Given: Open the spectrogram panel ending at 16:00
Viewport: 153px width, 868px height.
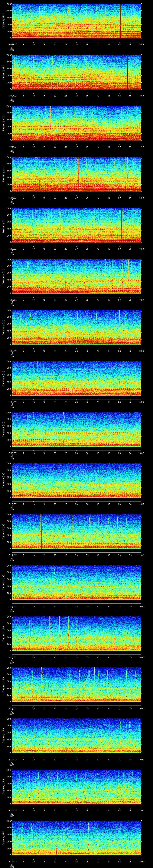Looking at the screenshot, I should click(76, 736).
